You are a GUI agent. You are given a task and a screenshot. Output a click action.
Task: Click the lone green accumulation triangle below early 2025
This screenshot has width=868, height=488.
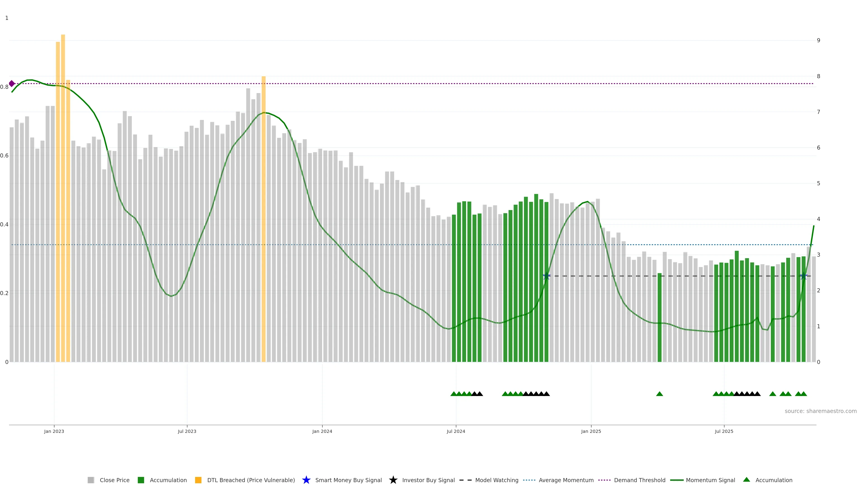(659, 394)
